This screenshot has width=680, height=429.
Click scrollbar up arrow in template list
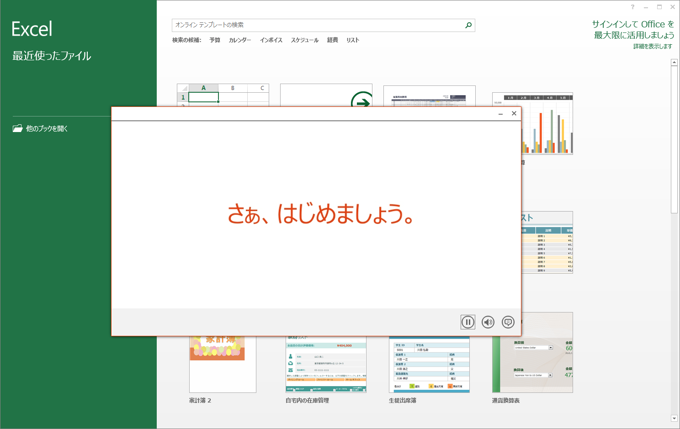click(674, 62)
